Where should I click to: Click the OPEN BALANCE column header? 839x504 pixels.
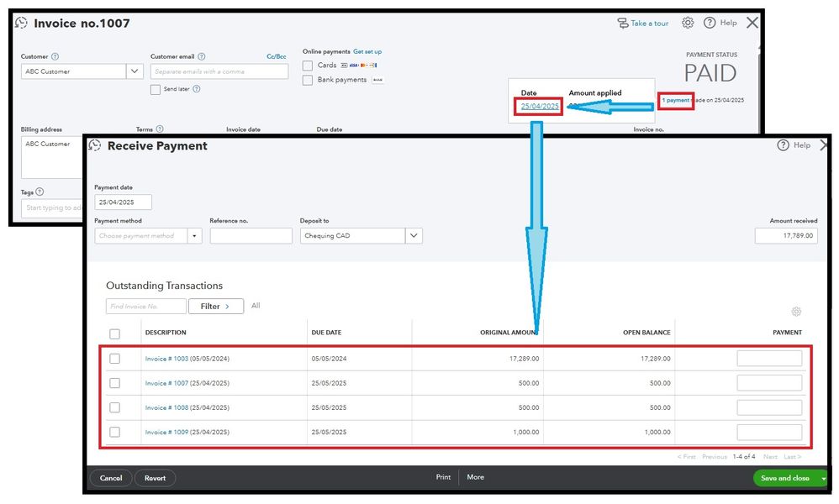646,333
